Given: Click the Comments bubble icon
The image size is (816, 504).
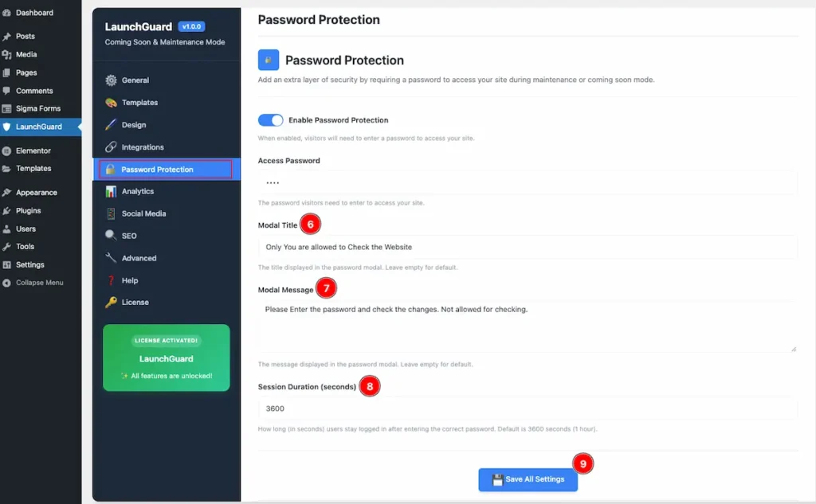Looking at the screenshot, I should (x=6, y=91).
